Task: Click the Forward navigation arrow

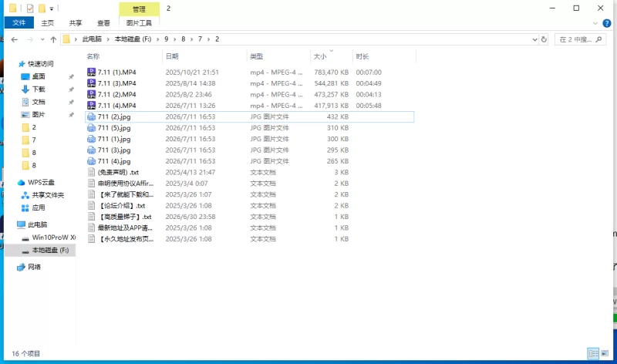Action: [30, 39]
